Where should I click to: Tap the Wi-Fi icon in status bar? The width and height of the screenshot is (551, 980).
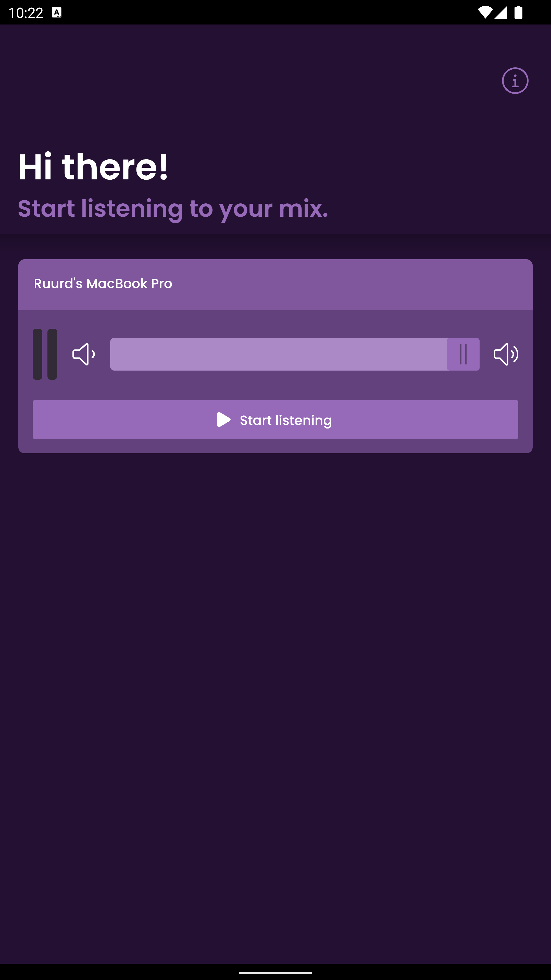[485, 13]
